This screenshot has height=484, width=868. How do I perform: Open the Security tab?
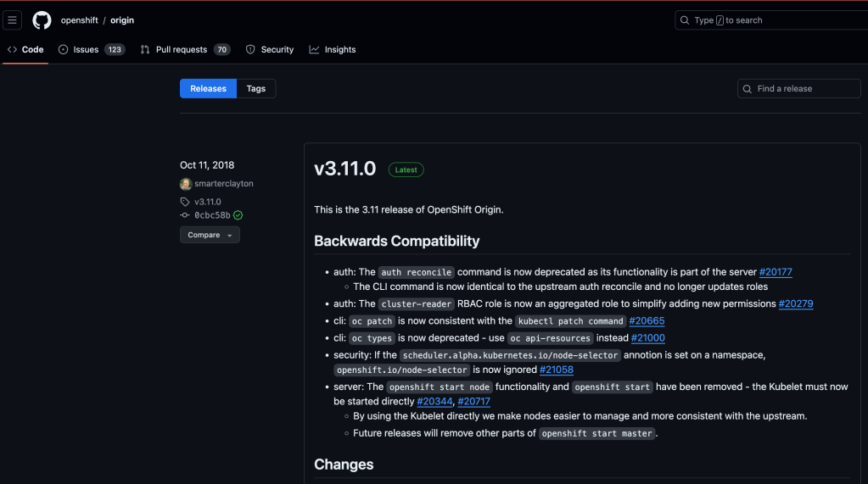click(x=270, y=50)
